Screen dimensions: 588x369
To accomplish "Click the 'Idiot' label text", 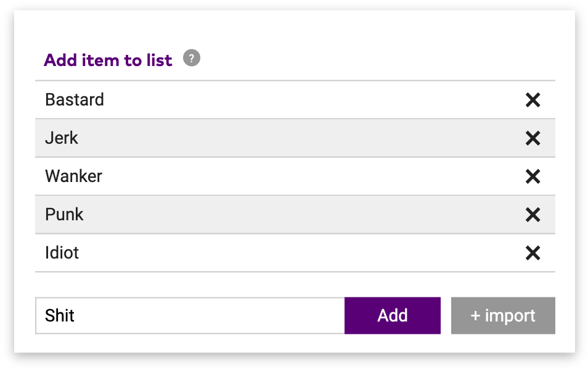I will click(x=62, y=253).
